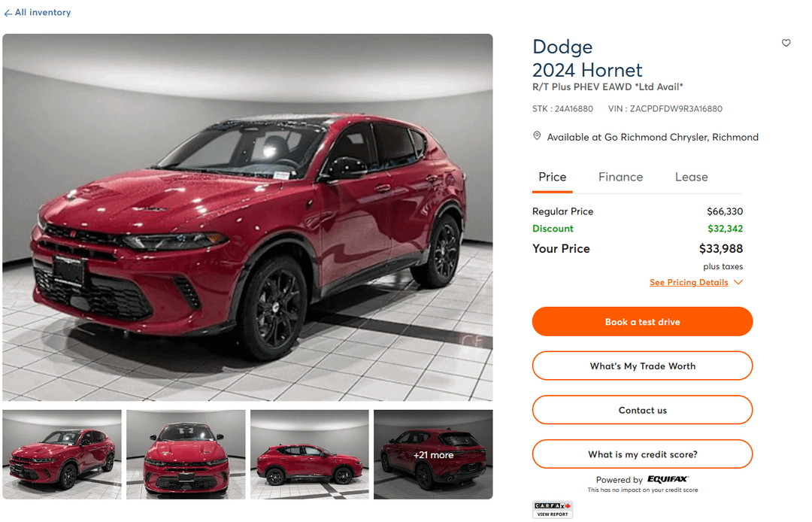Click the Equifax logo

(x=668, y=479)
